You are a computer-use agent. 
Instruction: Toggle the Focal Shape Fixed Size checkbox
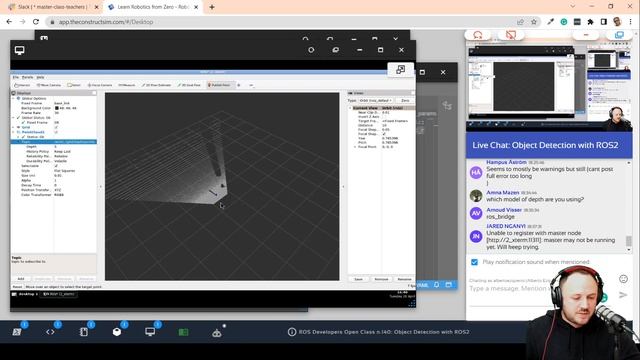(384, 134)
